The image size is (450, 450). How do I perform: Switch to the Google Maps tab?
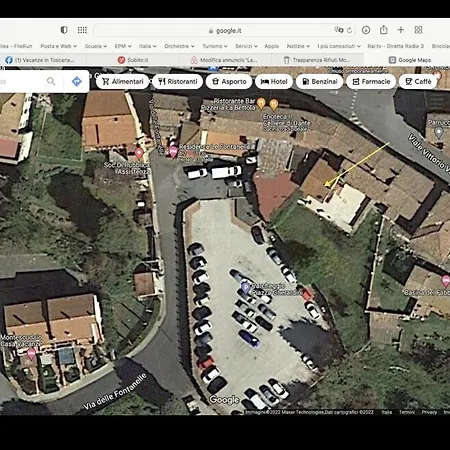click(x=410, y=60)
